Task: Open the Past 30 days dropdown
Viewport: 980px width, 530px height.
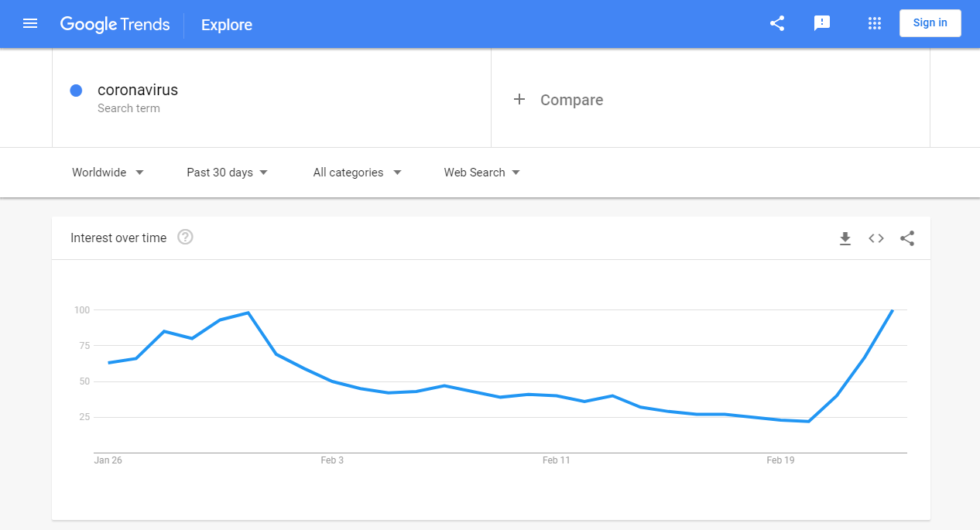Action: [x=228, y=173]
